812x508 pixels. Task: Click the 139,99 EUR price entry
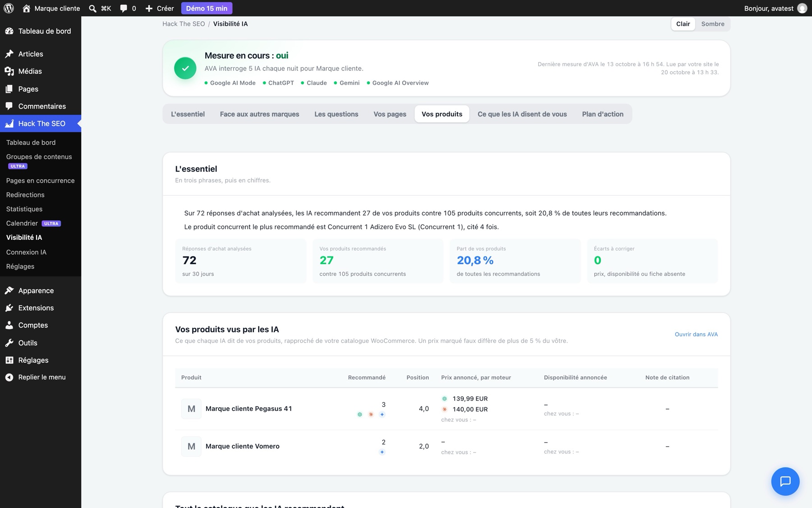pyautogui.click(x=470, y=399)
